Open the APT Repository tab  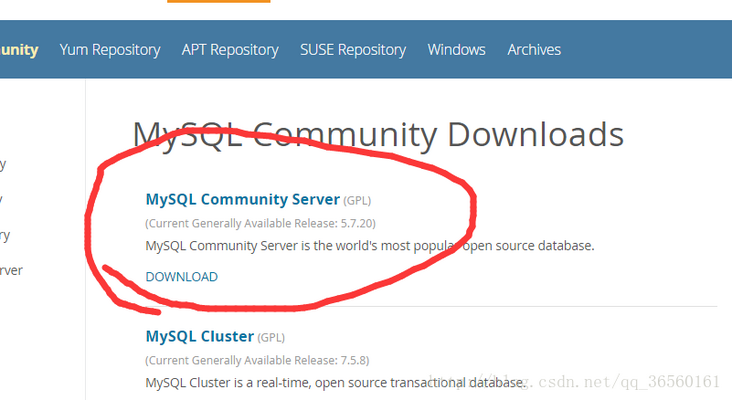(x=230, y=49)
